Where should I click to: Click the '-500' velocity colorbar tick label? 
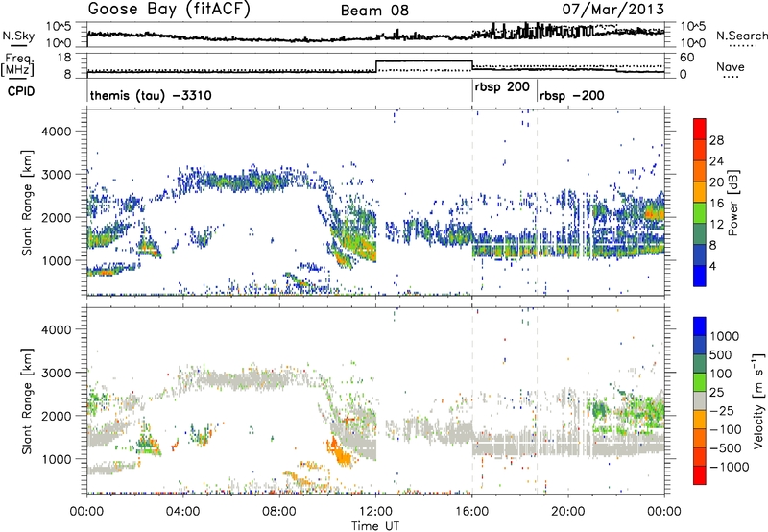(x=726, y=447)
